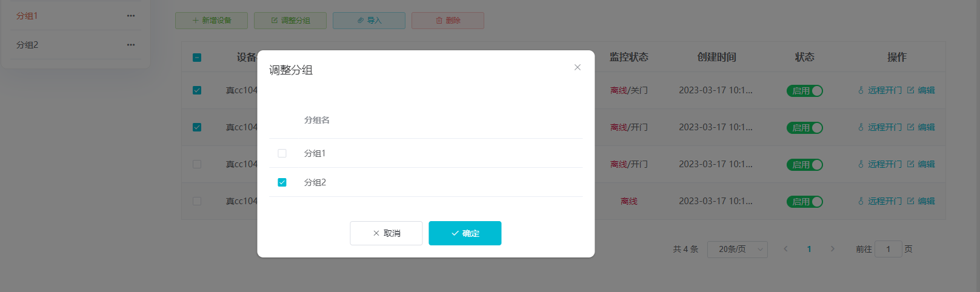Click 远程开门 in the second row
The height and width of the screenshot is (292, 980).
(880, 127)
